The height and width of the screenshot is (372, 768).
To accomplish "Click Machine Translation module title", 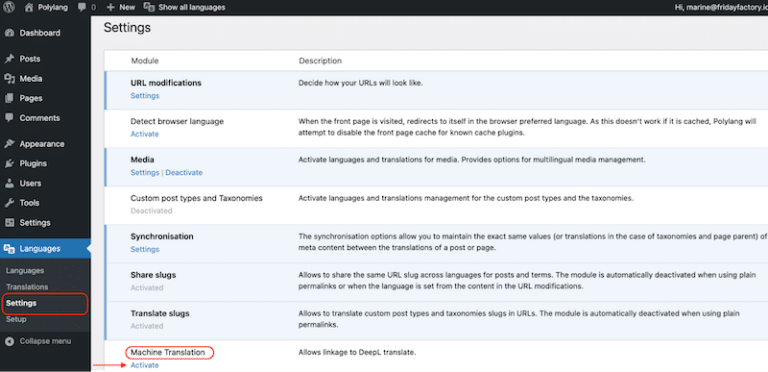I will coord(168,352).
